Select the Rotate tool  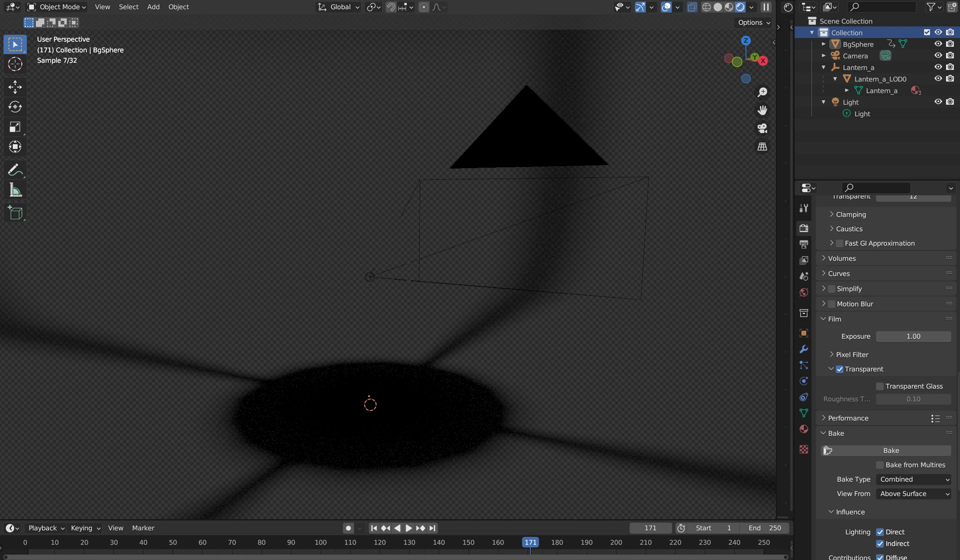pos(15,107)
